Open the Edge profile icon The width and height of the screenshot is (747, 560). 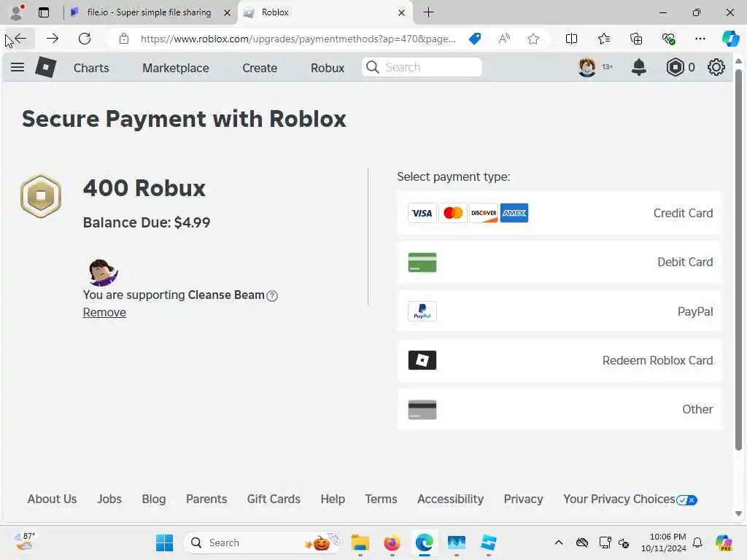tap(18, 12)
